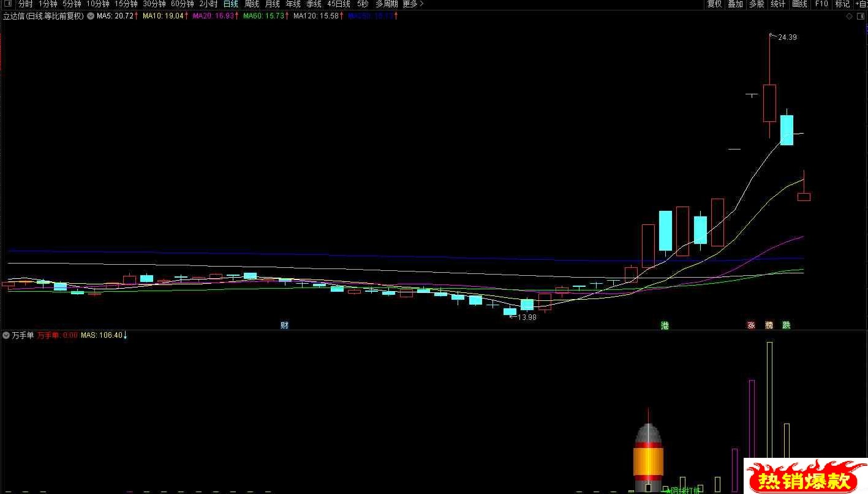The image size is (868, 494).
Task: Click the MAS: 106.40 value
Action: [x=104, y=335]
